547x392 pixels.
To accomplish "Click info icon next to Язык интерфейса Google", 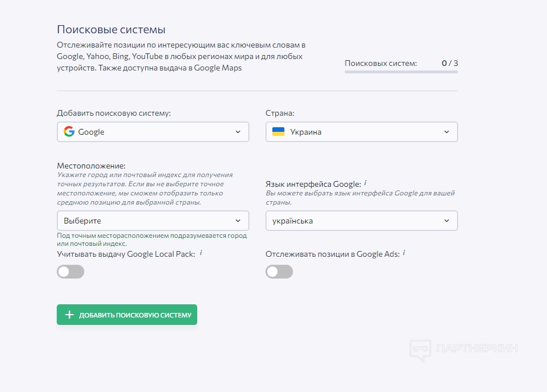I will point(365,183).
